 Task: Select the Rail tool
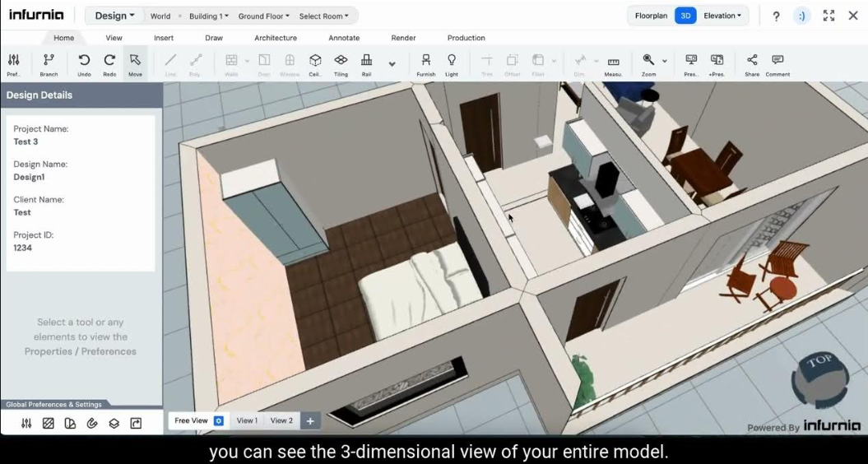coord(366,64)
